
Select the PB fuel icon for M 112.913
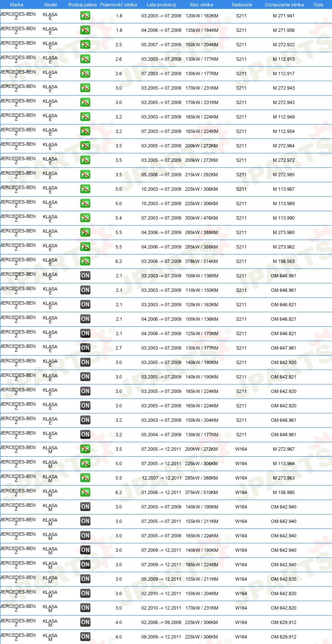[85, 59]
